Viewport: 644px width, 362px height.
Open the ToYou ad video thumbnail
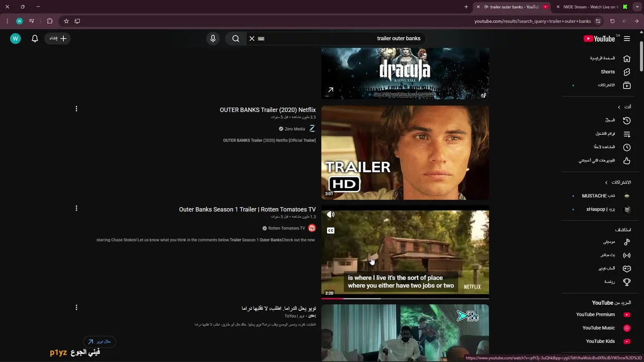[405, 332]
